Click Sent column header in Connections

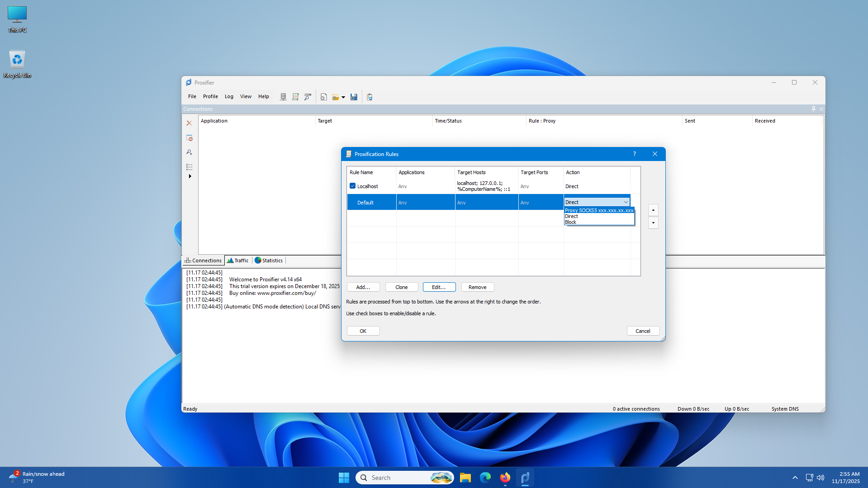[717, 121]
